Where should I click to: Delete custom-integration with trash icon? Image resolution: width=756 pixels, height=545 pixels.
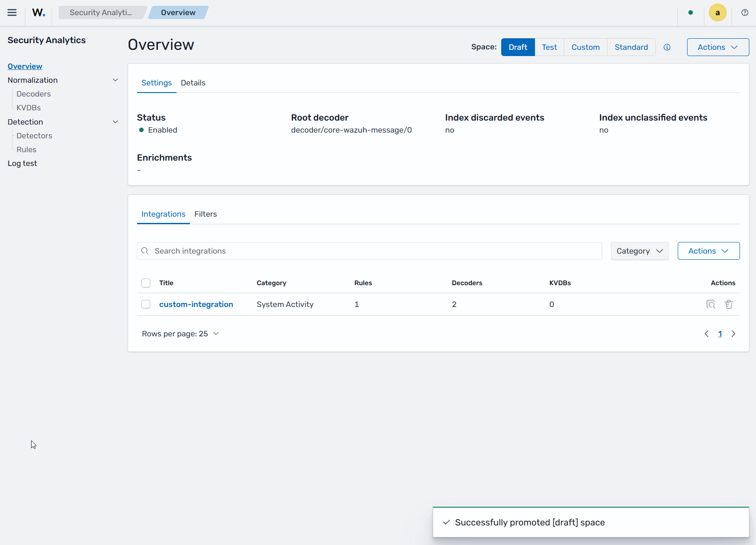729,304
